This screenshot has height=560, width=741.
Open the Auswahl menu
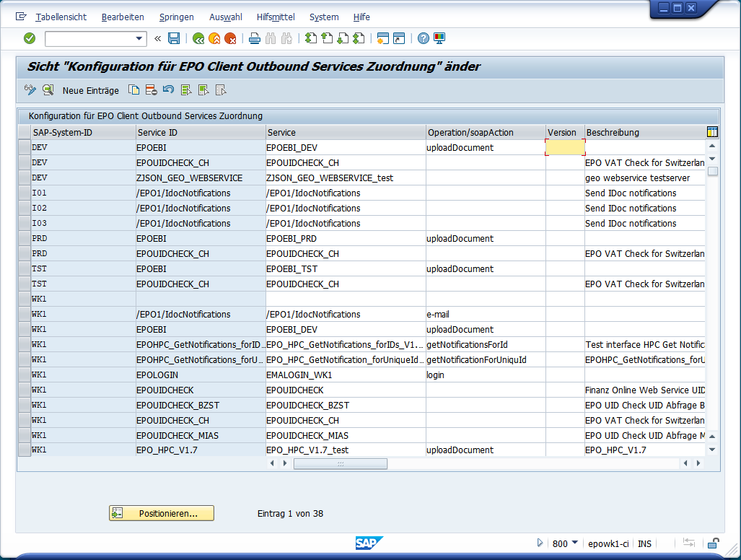[226, 17]
